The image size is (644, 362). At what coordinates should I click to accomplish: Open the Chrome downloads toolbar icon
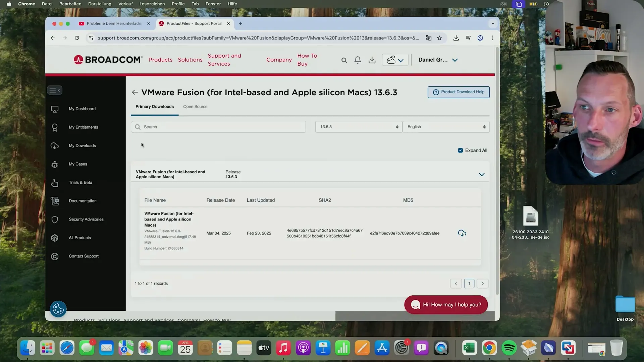pyautogui.click(x=456, y=38)
